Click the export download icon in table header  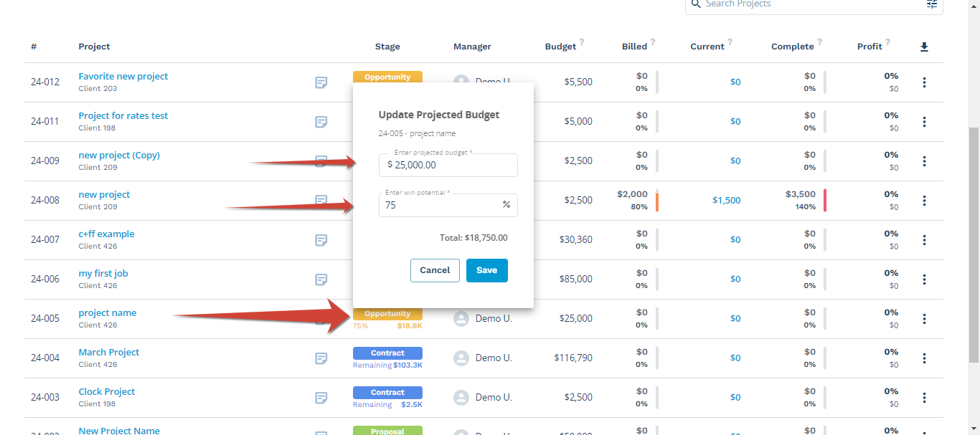(x=924, y=46)
